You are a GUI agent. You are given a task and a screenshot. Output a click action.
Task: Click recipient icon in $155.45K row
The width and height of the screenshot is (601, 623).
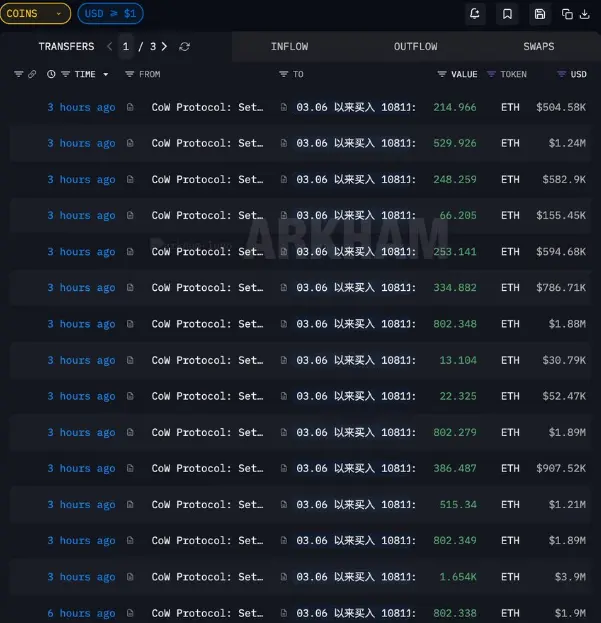pyautogui.click(x=284, y=215)
